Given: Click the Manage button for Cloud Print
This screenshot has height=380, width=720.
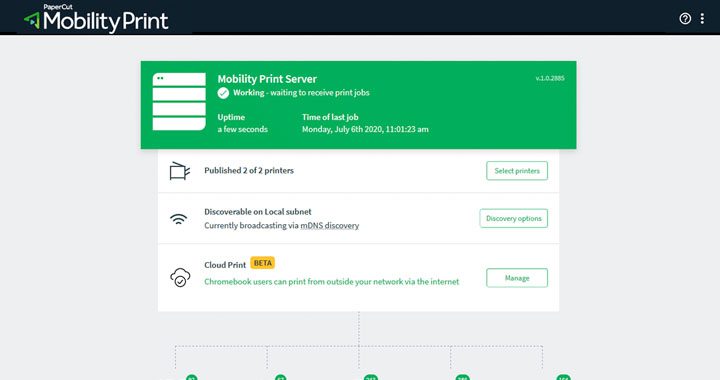Looking at the screenshot, I should point(517,278).
